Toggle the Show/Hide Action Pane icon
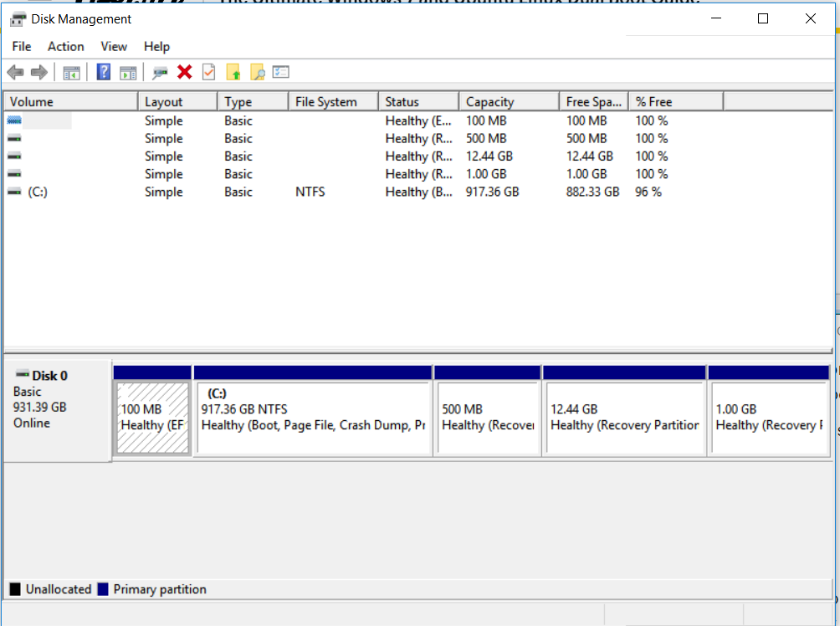Viewport: 840px width, 626px height. [x=127, y=73]
